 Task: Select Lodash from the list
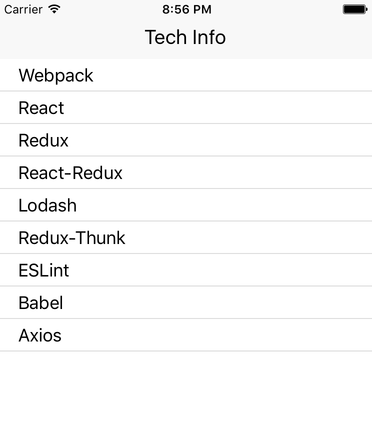pyautogui.click(x=186, y=205)
